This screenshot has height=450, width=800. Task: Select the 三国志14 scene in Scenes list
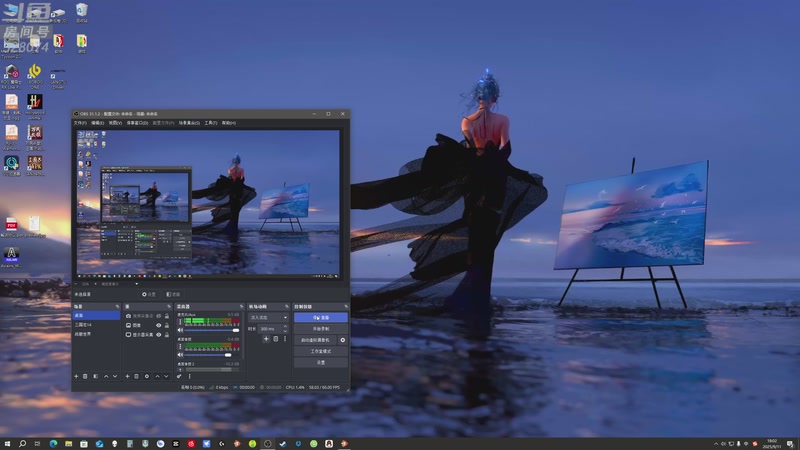(96, 324)
